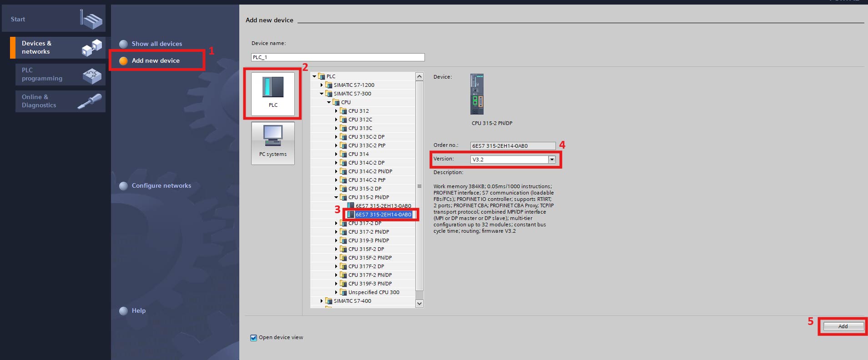Click the Devices & networks icon
The width and height of the screenshot is (868, 360).
click(91, 48)
